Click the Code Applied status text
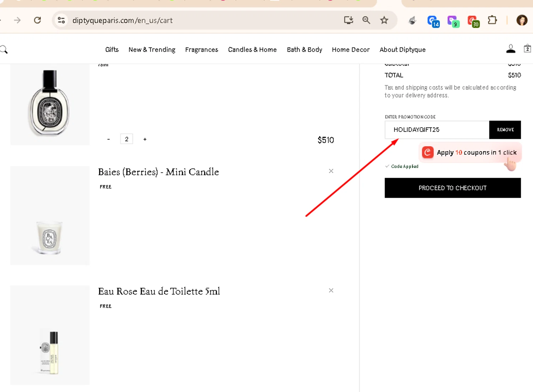 pos(404,166)
